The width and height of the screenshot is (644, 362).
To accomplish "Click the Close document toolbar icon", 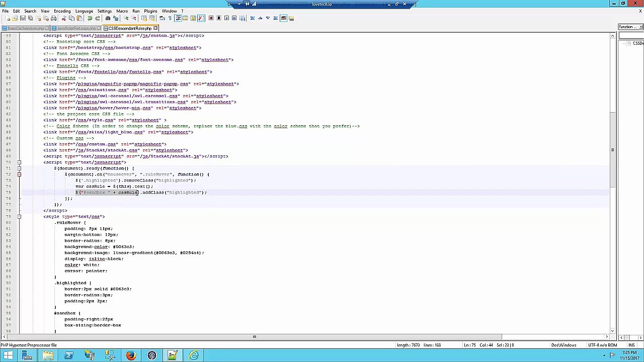I will [x=38, y=18].
